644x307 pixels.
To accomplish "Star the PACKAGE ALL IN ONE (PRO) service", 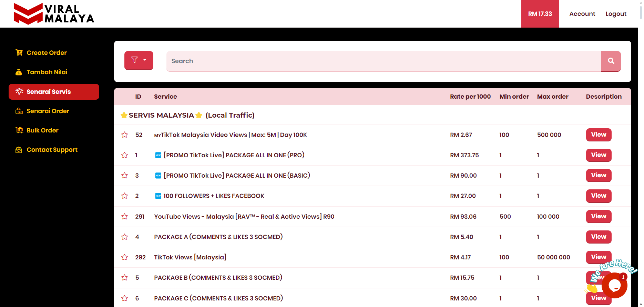I will (x=125, y=155).
